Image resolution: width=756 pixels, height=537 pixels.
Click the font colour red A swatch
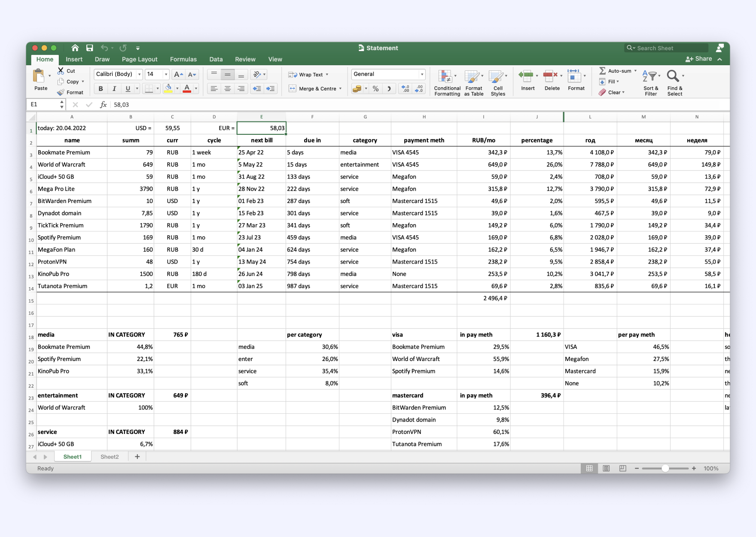point(187,89)
